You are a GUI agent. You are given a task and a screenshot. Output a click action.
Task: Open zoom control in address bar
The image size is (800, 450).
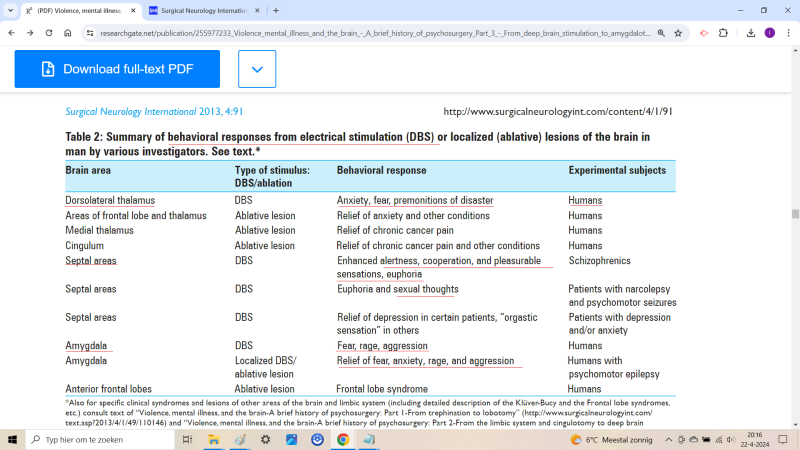click(x=661, y=33)
